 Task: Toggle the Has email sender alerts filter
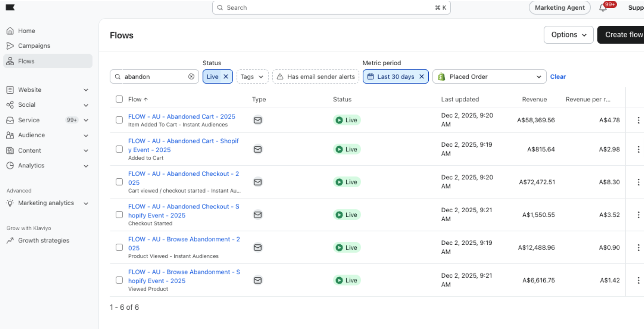tap(316, 77)
